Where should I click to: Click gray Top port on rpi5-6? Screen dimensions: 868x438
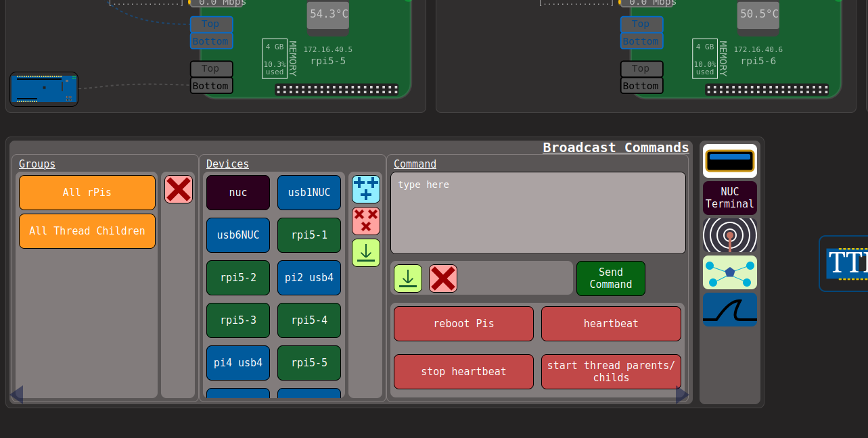click(641, 69)
